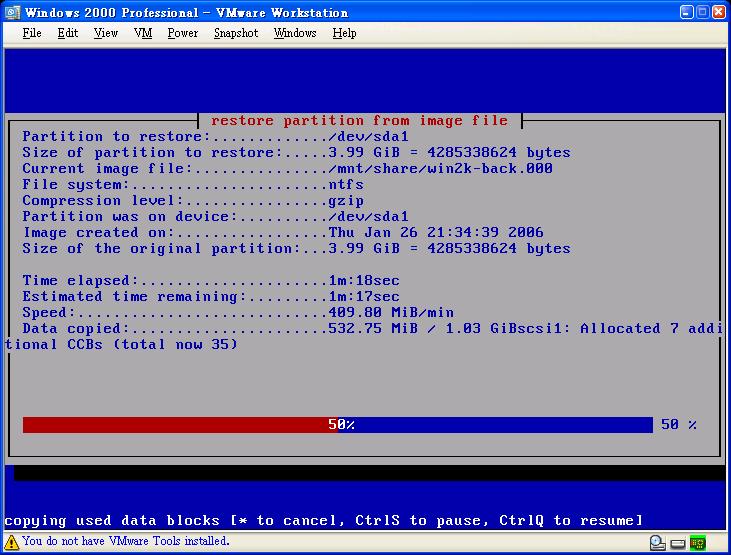Click the 'Image created on' date line
The height and width of the screenshot is (555, 731).
[x=283, y=232]
